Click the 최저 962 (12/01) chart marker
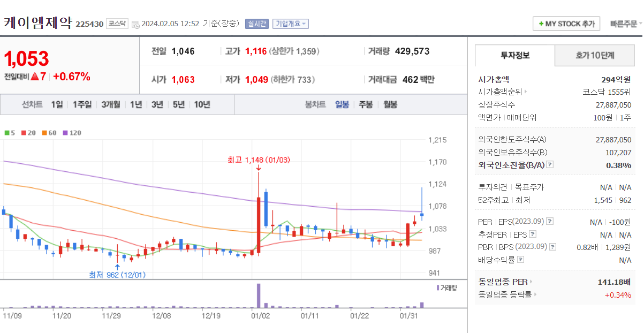Screen dimensions: 644x333 117,275
